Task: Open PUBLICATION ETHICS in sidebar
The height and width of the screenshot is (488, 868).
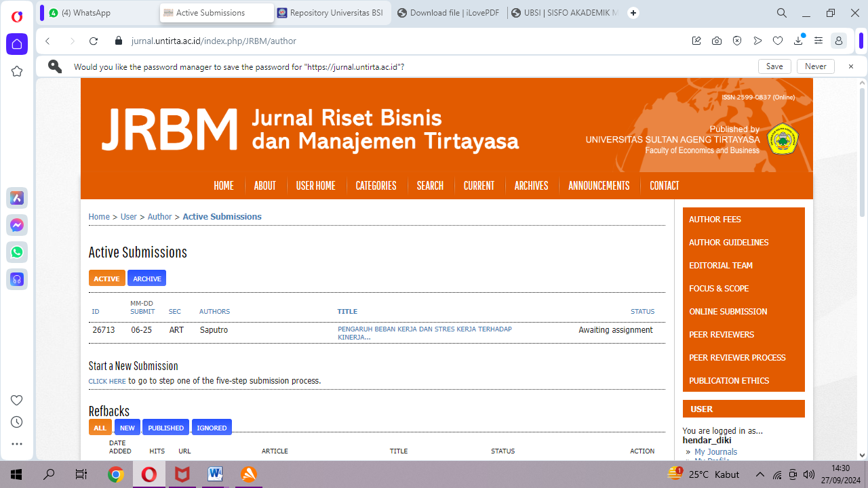Action: [729, 381]
